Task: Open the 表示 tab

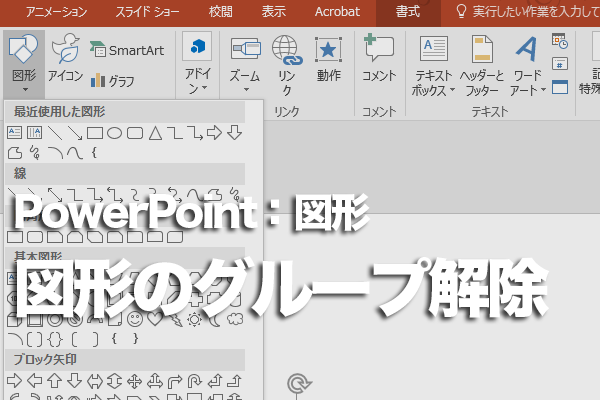Action: click(x=274, y=12)
